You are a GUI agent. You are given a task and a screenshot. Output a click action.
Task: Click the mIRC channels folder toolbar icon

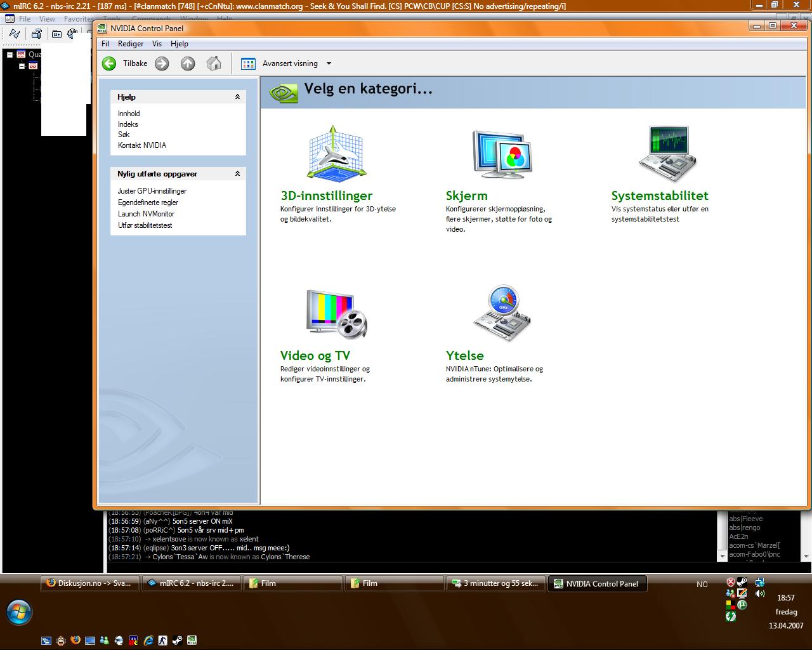pos(56,34)
